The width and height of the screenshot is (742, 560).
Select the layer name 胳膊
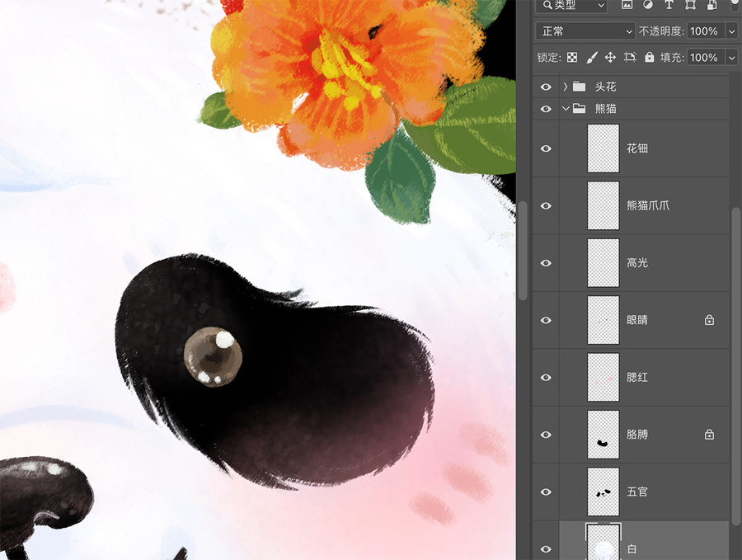(637, 435)
